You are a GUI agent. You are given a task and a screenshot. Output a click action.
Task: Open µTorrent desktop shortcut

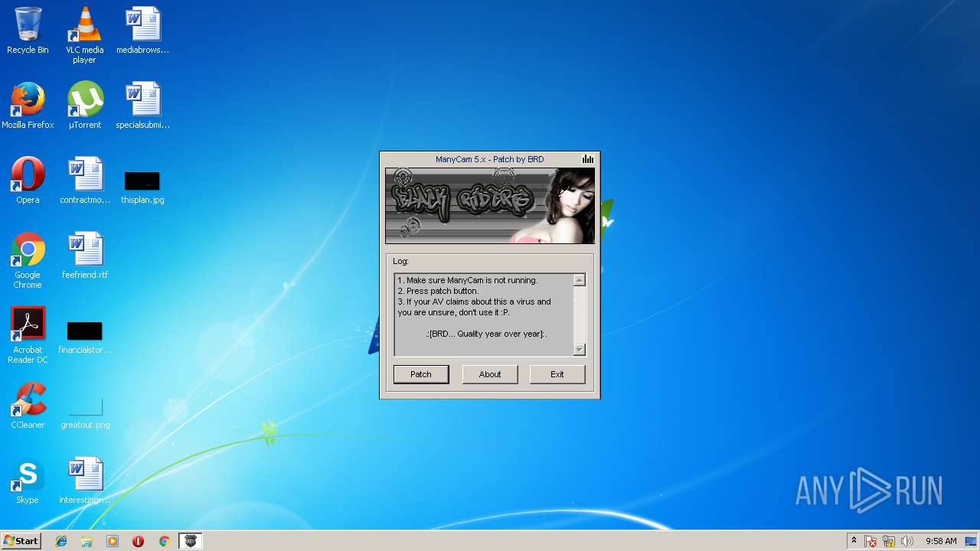pyautogui.click(x=85, y=106)
